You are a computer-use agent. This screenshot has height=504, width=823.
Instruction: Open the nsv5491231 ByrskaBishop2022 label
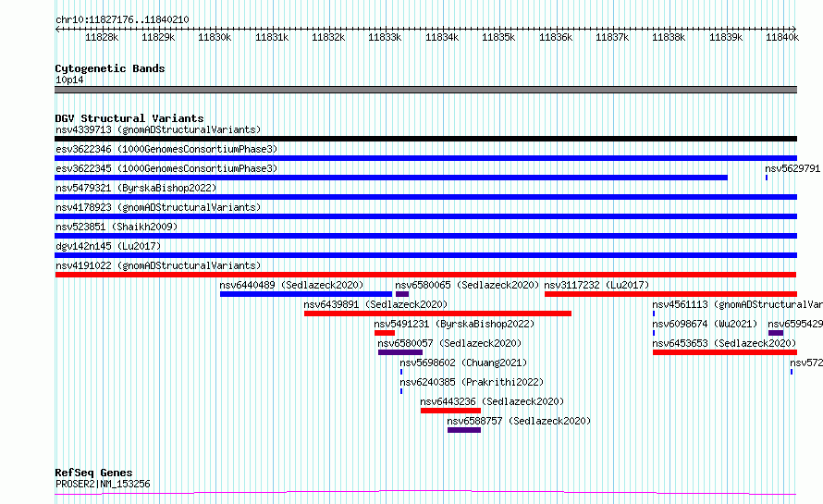pyautogui.click(x=454, y=324)
